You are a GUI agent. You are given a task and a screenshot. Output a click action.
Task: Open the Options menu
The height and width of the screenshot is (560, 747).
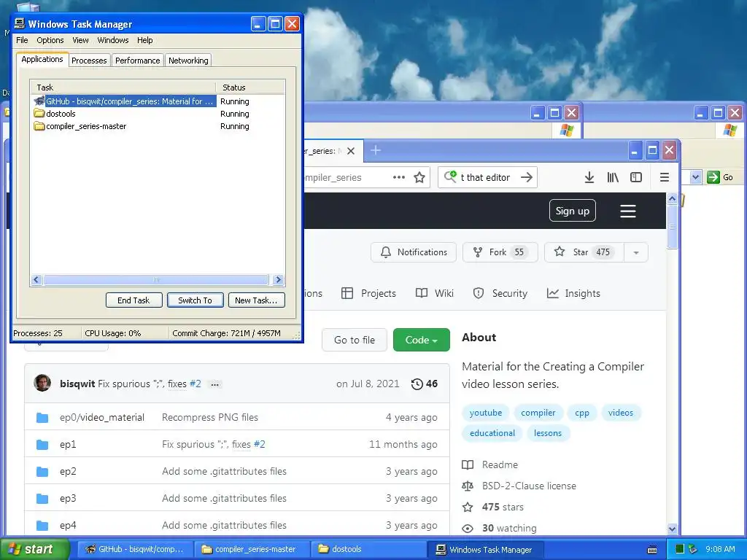(50, 40)
